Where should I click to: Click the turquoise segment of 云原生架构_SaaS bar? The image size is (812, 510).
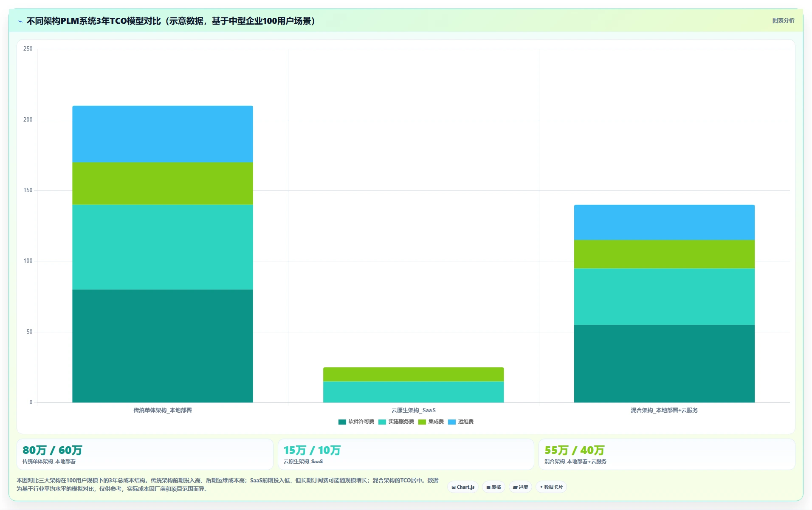[413, 392]
